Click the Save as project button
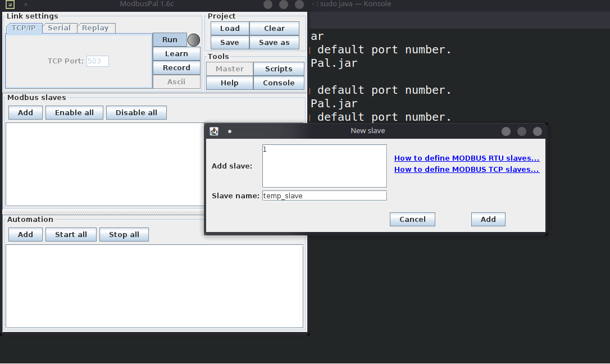Viewport: 610px width, 364px height. pos(274,43)
